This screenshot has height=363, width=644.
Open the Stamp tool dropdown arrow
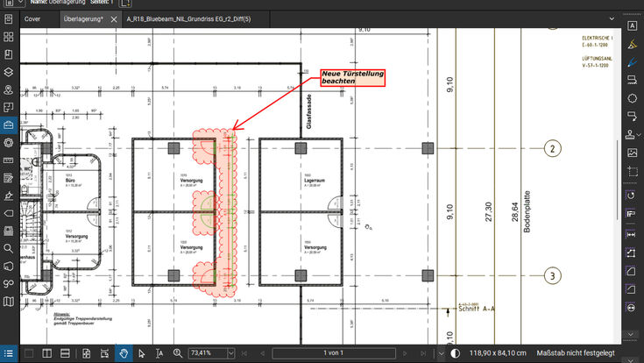click(639, 135)
